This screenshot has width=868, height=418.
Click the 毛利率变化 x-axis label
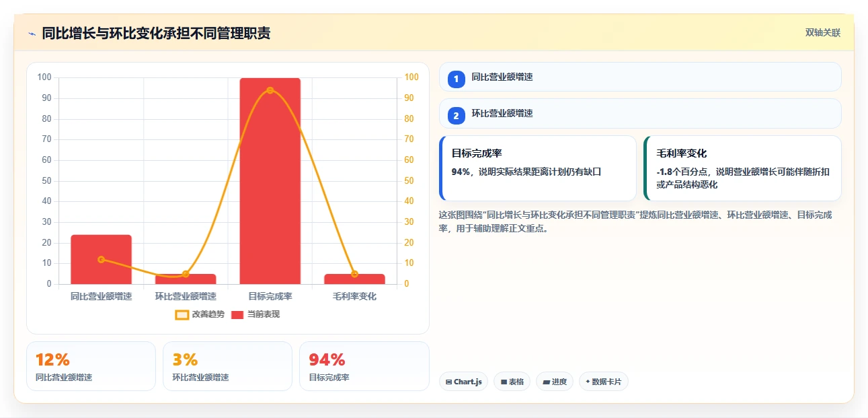(x=354, y=296)
